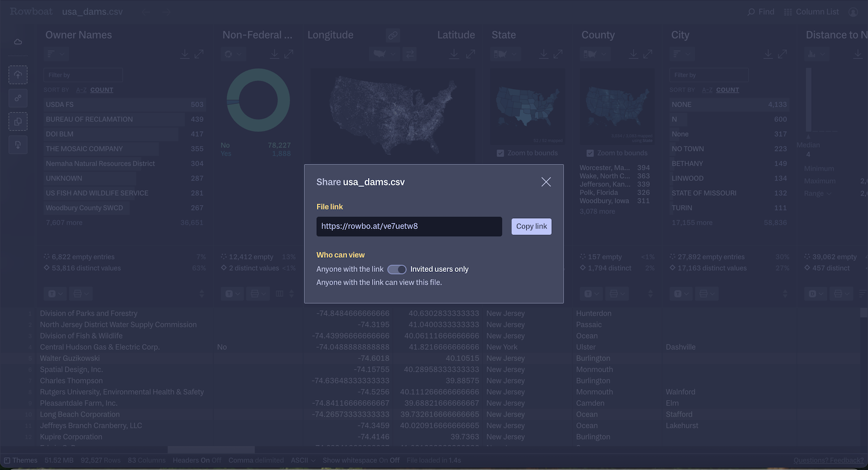Download the Owner Names column data
Screen dimensions: 868x470
click(184, 54)
